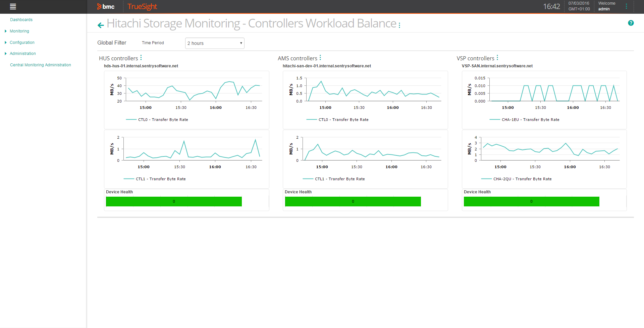644x328 pixels.
Task: Click the 07/03/2016 date in header
Action: [x=579, y=3]
